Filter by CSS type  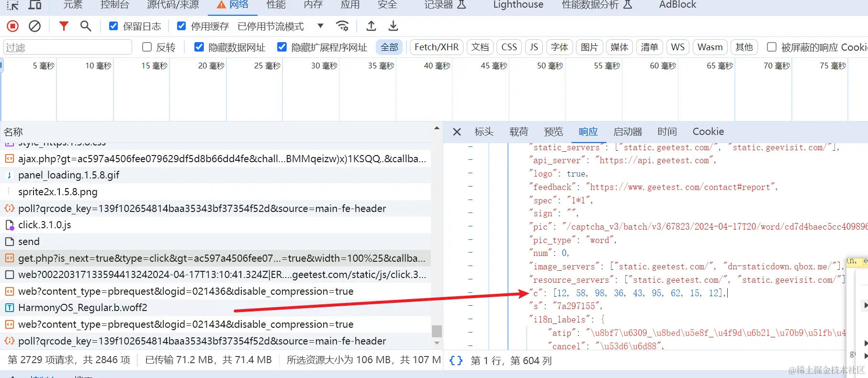[x=509, y=47]
